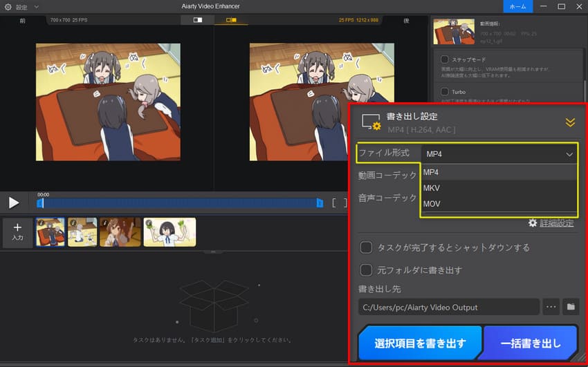
Task: Switch to split slider preview mode
Action: coord(198,20)
